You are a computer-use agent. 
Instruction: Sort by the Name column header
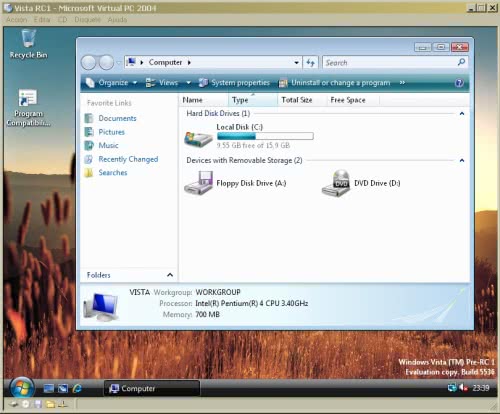tap(204, 100)
